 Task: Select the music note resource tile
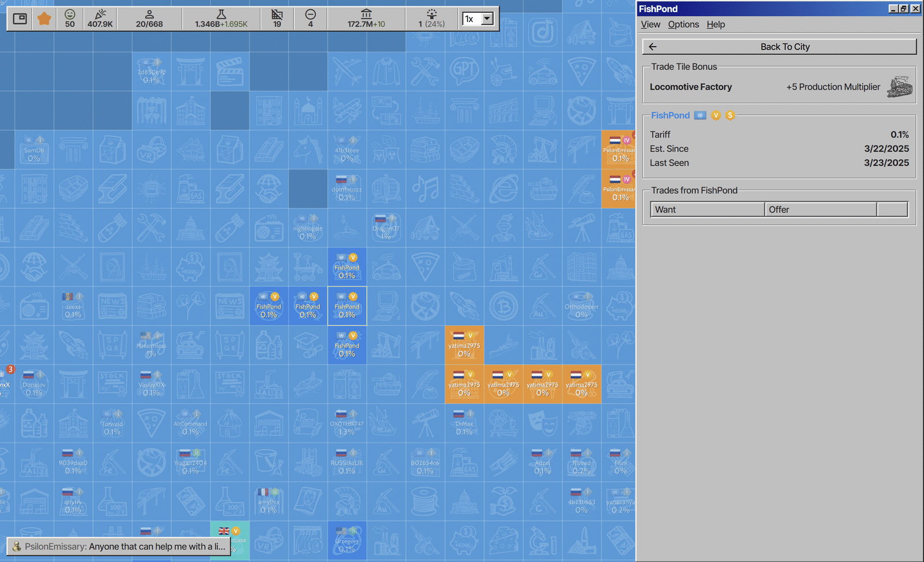click(x=425, y=189)
